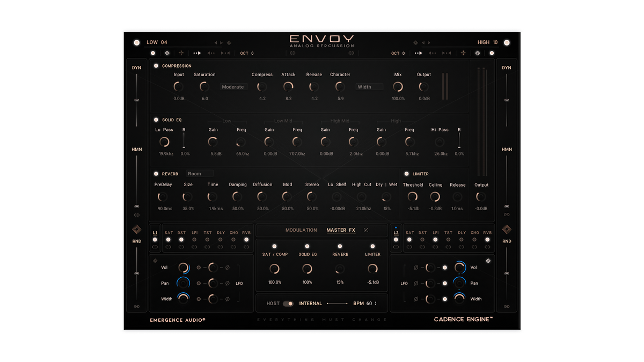Click the link icon under L1 DLY
644x362 pixels.
click(221, 247)
